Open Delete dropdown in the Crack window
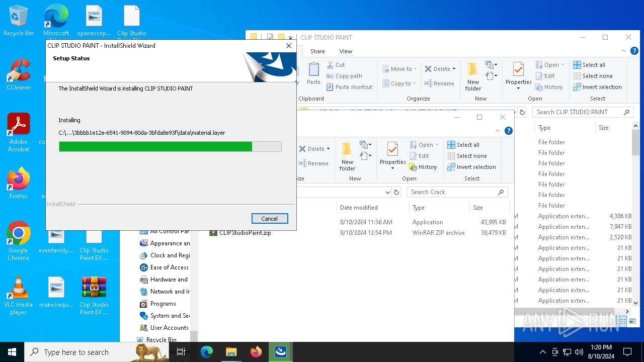Image resolution: width=644 pixels, height=362 pixels. [314, 149]
